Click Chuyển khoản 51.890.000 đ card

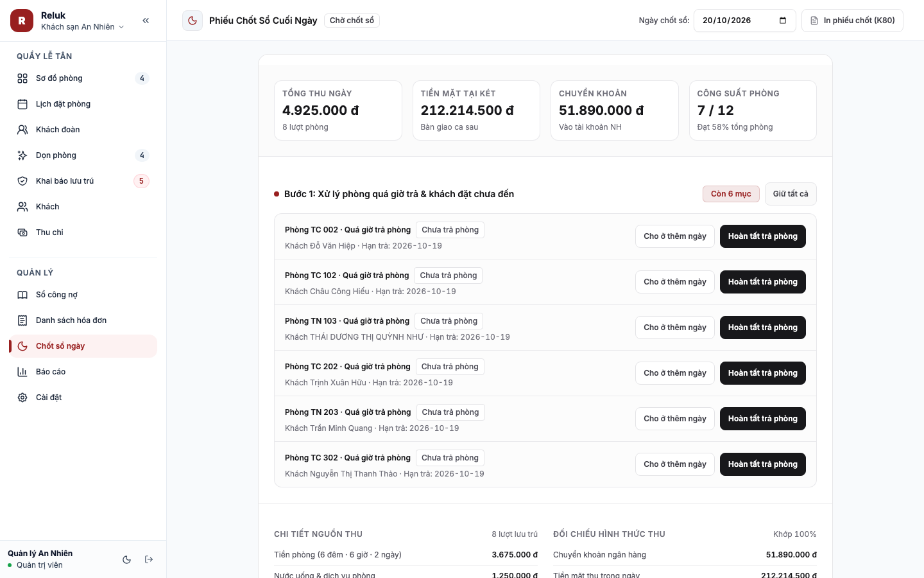click(615, 110)
